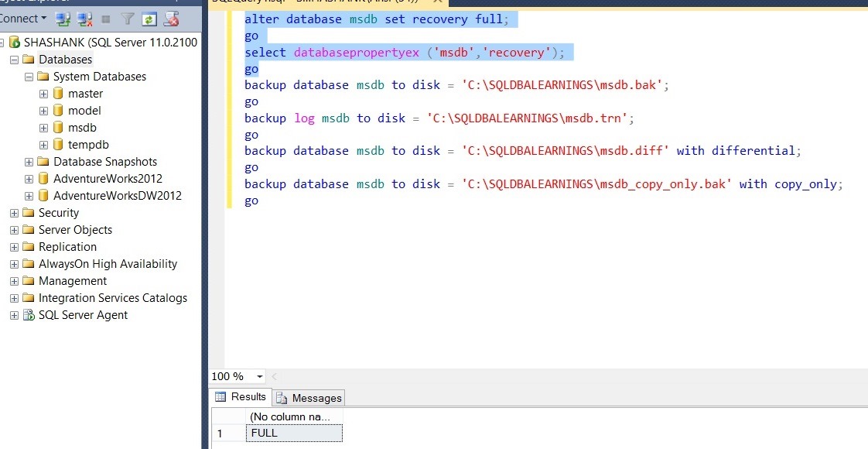Expand the AdventureWorksDW2012 database

(29, 197)
